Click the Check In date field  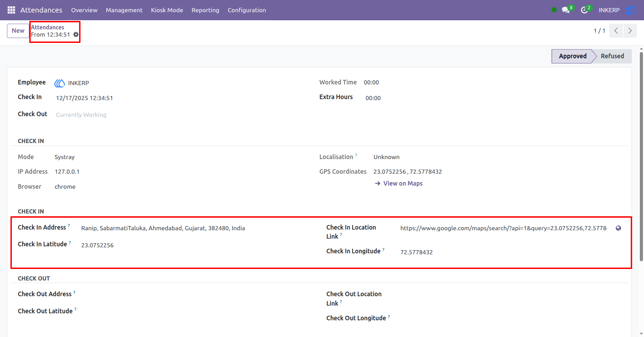point(84,98)
